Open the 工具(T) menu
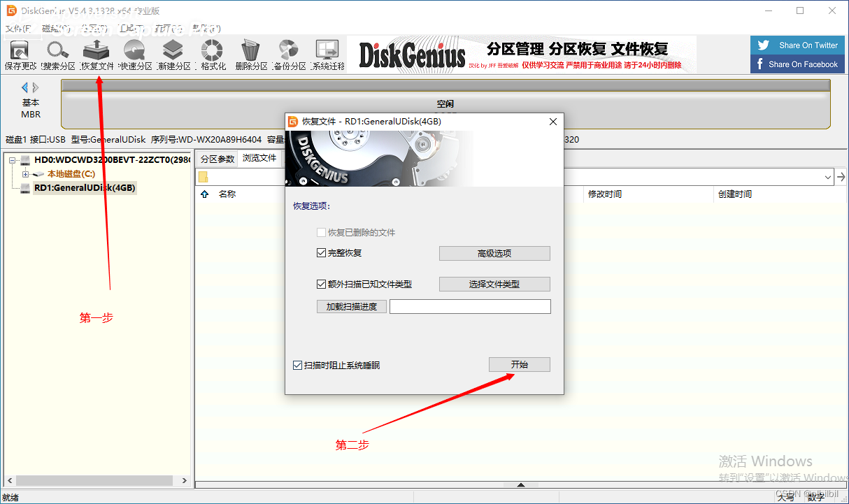The image size is (849, 504). [x=131, y=29]
